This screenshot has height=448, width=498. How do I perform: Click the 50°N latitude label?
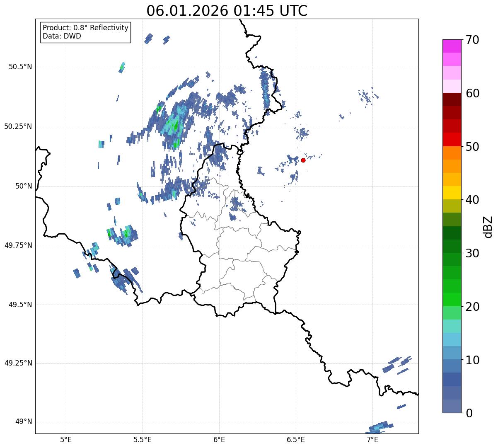pos(24,186)
